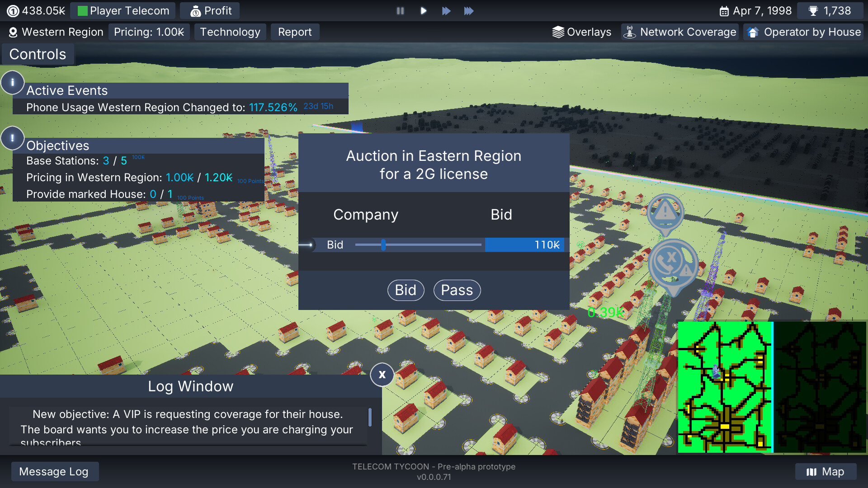Set game speed to normal play
The height and width of the screenshot is (488, 868).
coord(423,11)
